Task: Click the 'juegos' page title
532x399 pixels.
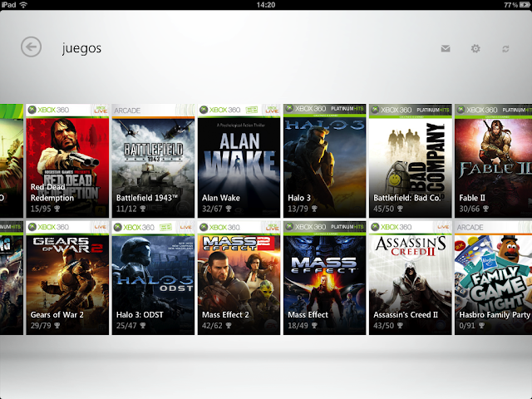Action: (x=81, y=48)
